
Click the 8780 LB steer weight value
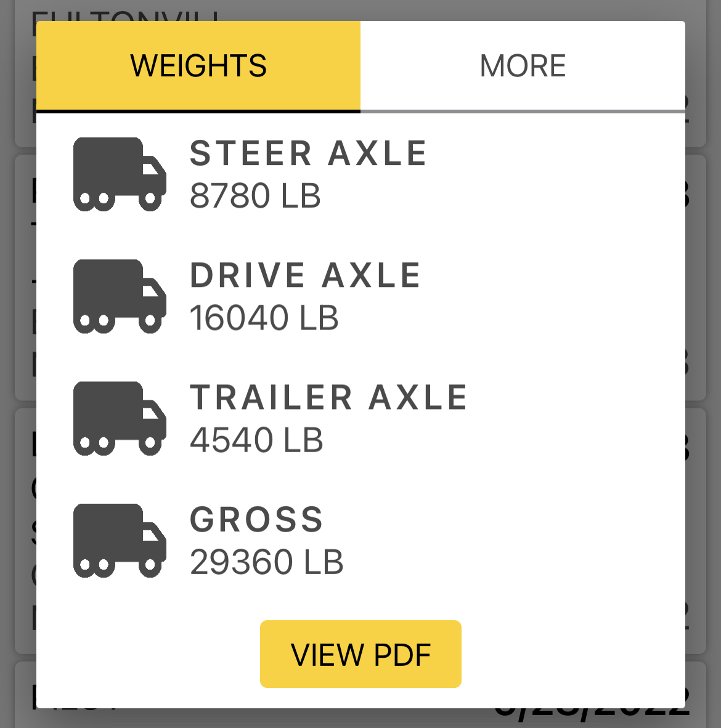[x=255, y=195]
